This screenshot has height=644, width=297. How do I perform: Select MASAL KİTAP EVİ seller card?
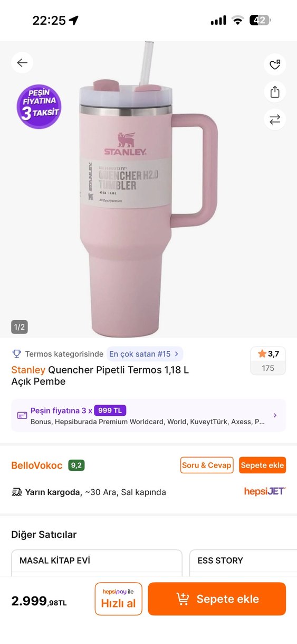point(97,563)
